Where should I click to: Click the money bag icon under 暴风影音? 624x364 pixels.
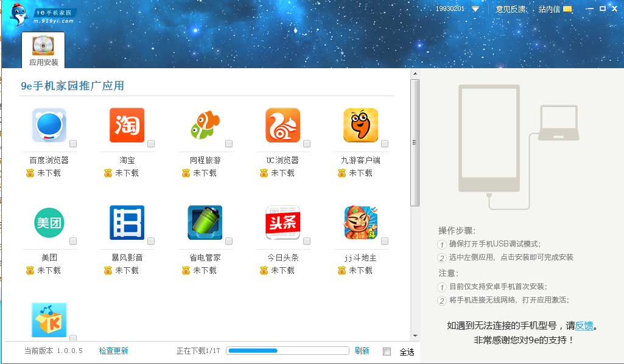coord(108,270)
